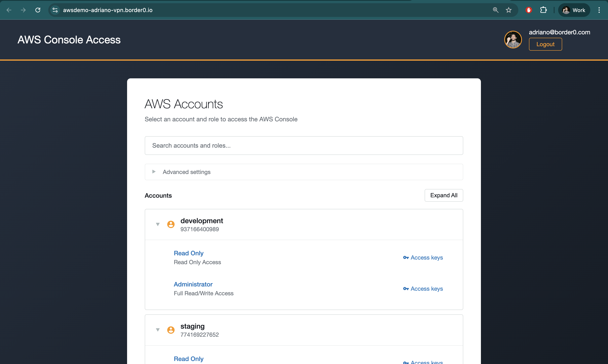
Task: Click the staging account orange person icon
Action: [171, 330]
